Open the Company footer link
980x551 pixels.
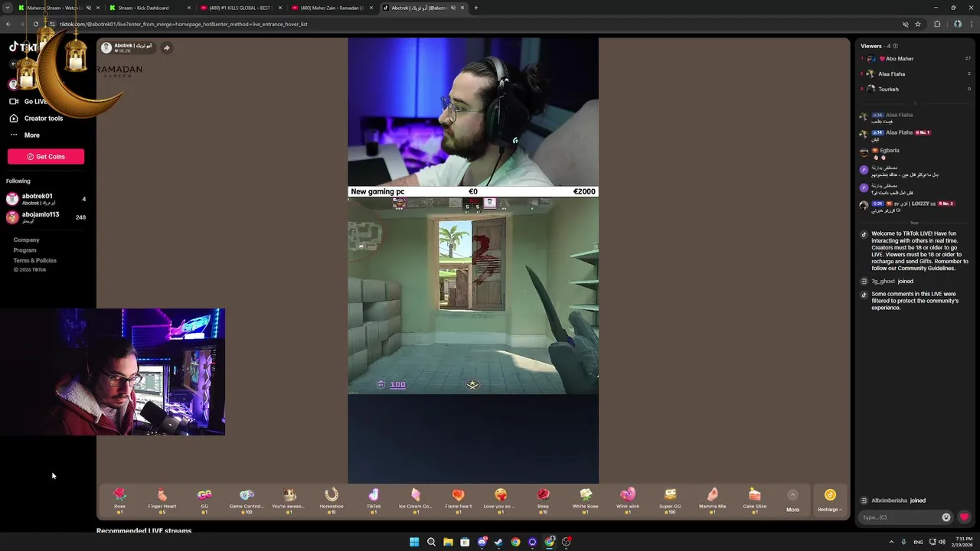[x=26, y=240]
